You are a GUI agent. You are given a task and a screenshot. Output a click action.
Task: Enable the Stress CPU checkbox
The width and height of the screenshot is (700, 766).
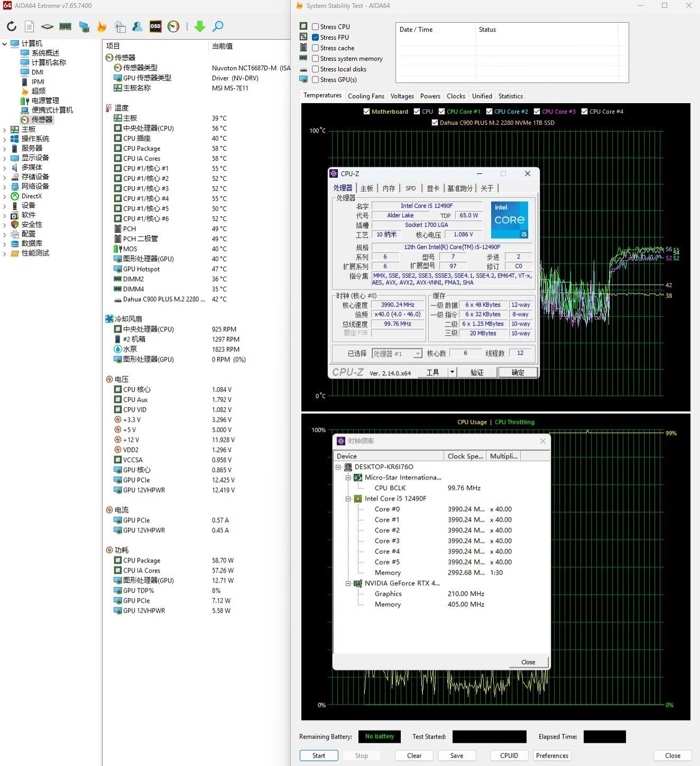pyautogui.click(x=315, y=27)
